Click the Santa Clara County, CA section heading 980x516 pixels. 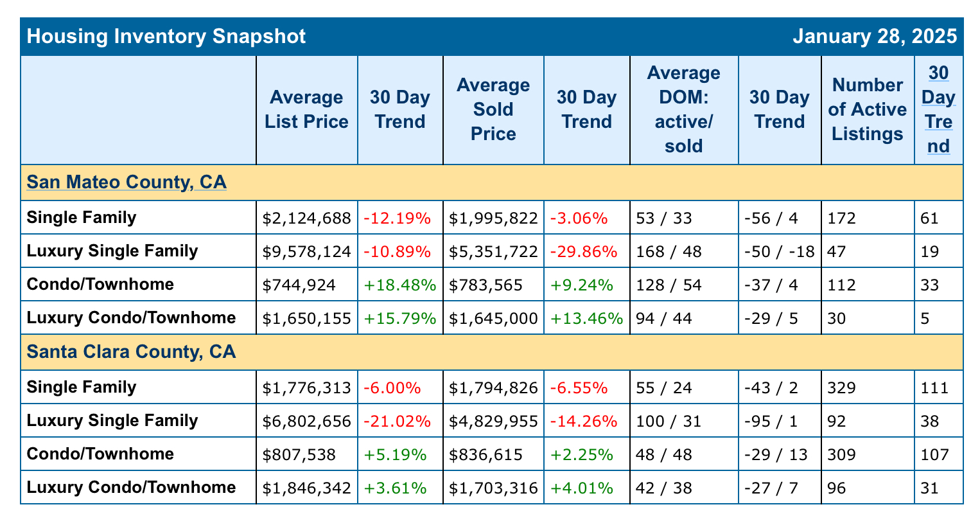131,352
